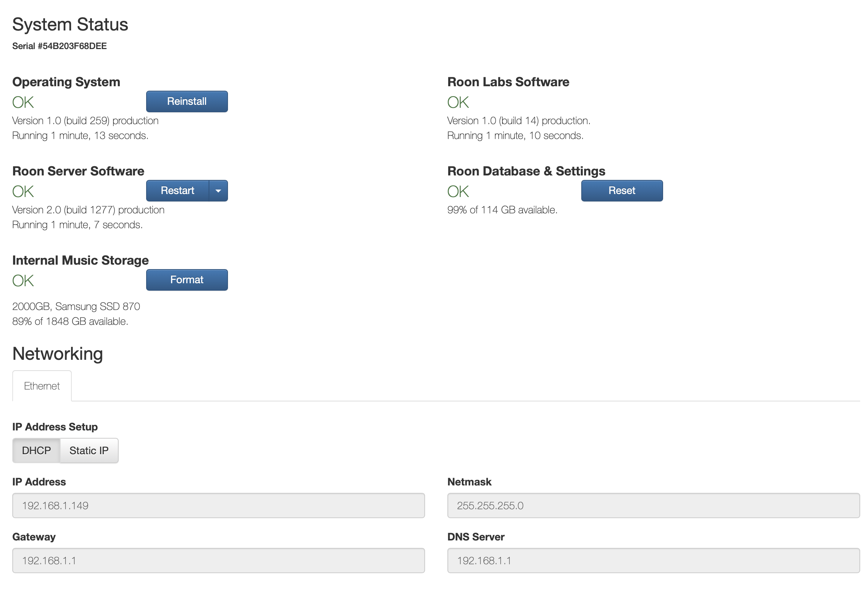This screenshot has width=868, height=591.
Task: Click Reset for Roon Database & Settings
Action: point(621,190)
